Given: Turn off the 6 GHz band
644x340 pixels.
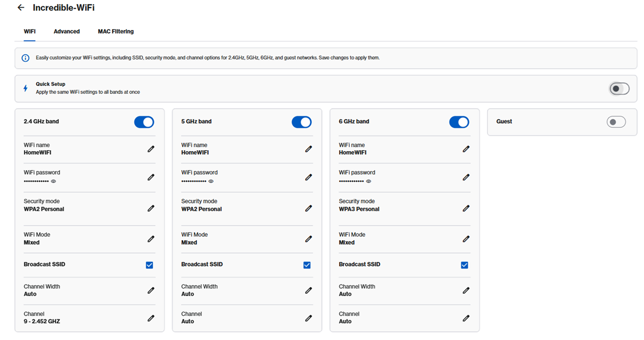Looking at the screenshot, I should 459,122.
